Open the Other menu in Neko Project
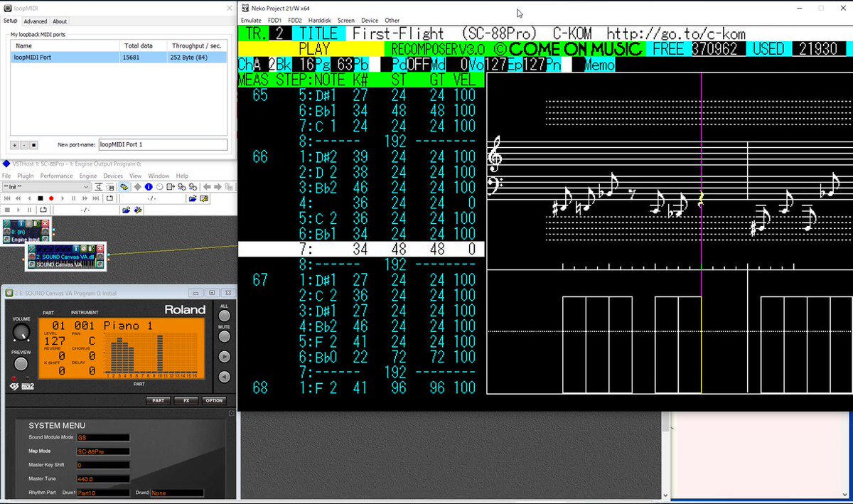The image size is (853, 504). (392, 21)
